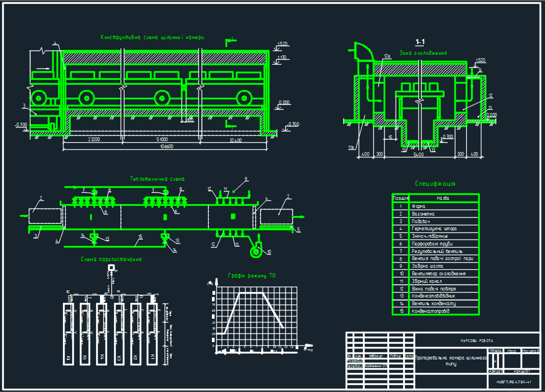Click the cooling fan symbol labeled 10

tap(256, 252)
